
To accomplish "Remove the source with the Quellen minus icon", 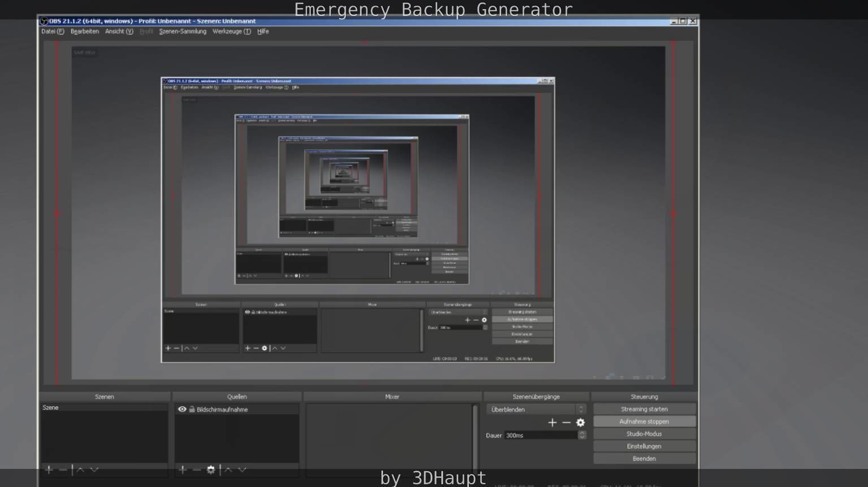I will [197, 469].
